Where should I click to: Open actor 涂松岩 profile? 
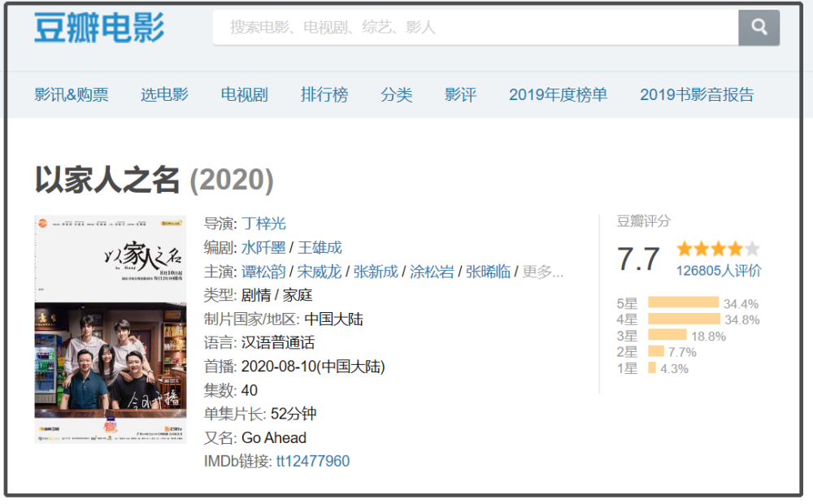(x=432, y=272)
